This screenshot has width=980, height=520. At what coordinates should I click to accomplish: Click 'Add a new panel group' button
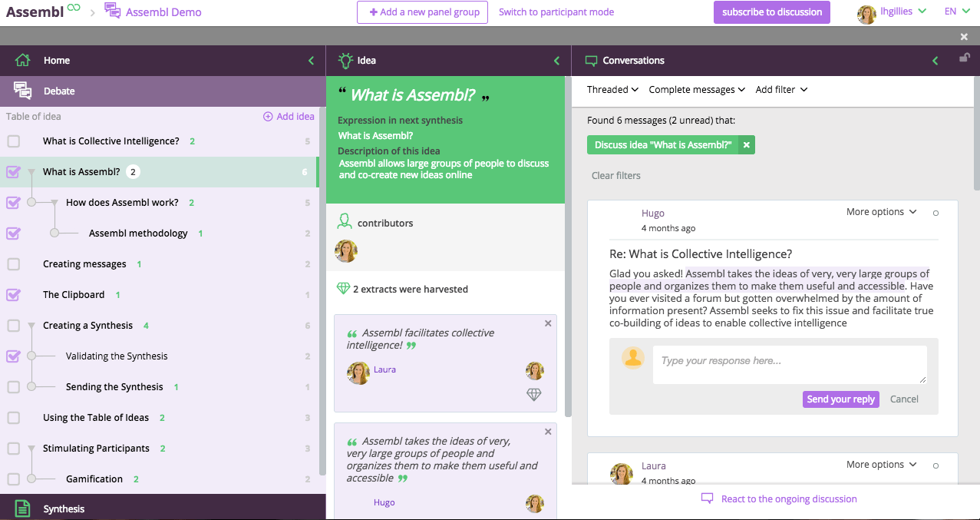coord(422,12)
